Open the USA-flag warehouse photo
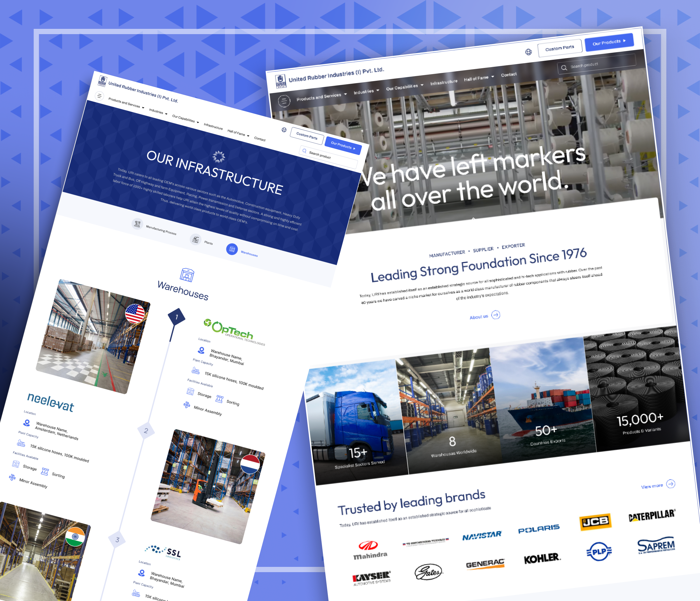The image size is (700, 601). click(x=93, y=337)
